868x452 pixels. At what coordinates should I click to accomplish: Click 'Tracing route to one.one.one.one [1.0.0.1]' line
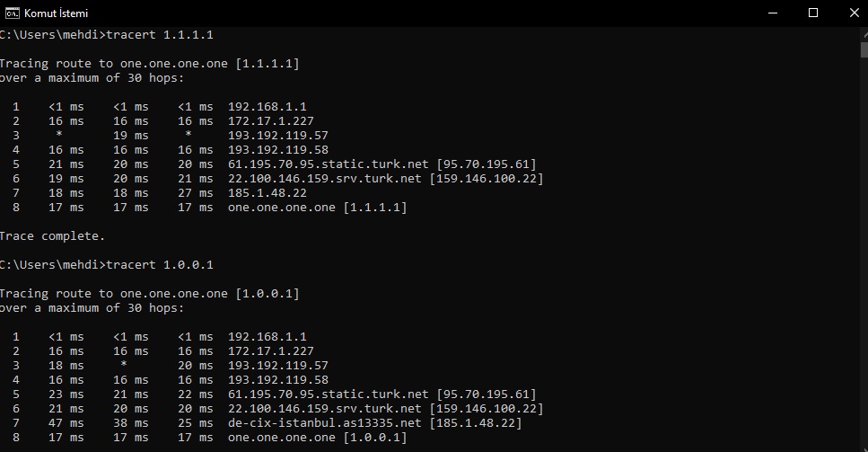click(x=150, y=294)
